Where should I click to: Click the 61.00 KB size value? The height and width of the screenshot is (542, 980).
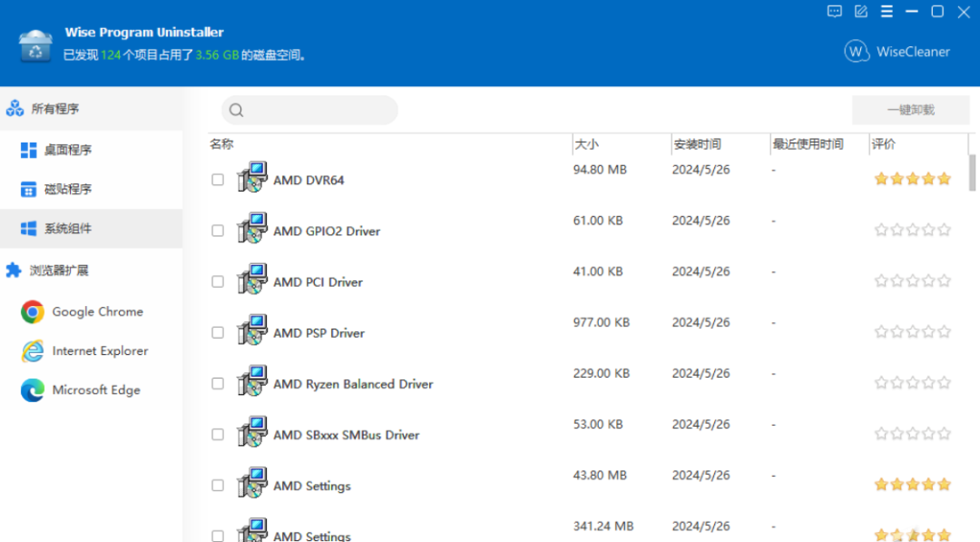click(x=598, y=221)
